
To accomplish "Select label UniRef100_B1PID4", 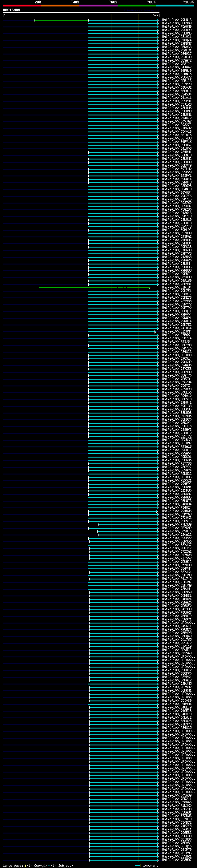I will pyautogui.click(x=177, y=287).
